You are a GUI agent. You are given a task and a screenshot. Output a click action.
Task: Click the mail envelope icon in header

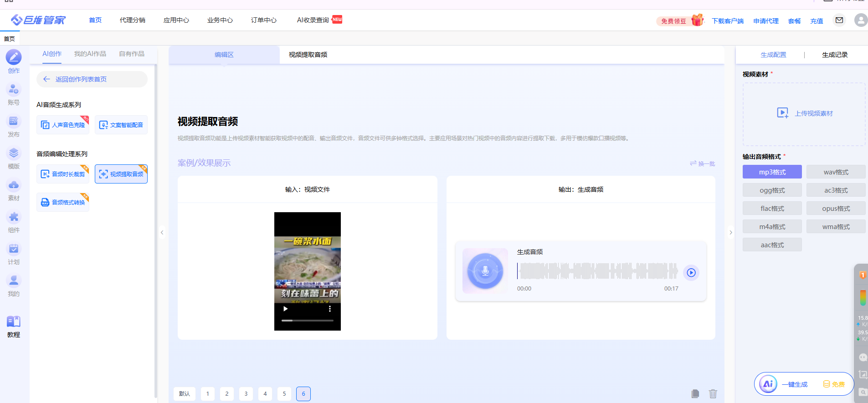839,20
